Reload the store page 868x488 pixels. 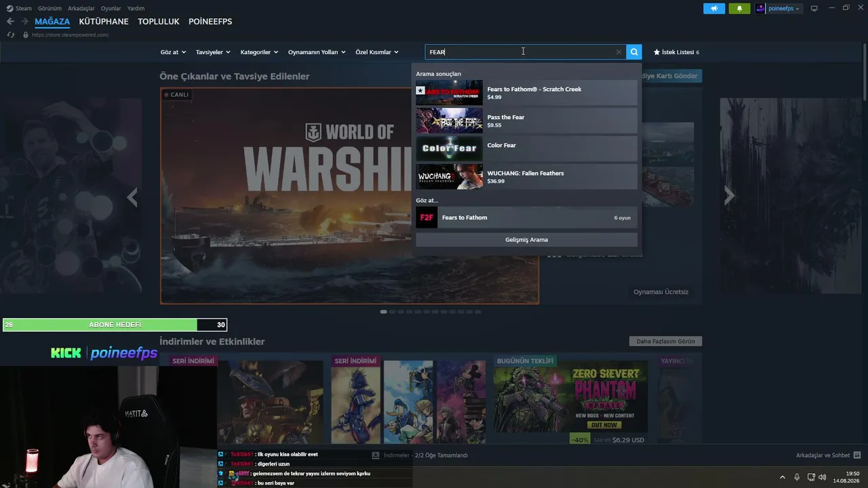pyautogui.click(x=11, y=35)
